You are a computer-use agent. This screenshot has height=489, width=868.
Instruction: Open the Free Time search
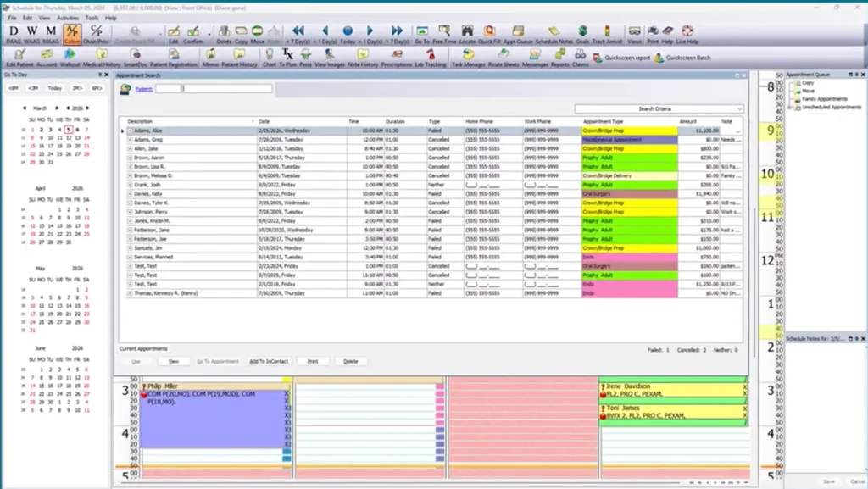point(444,34)
